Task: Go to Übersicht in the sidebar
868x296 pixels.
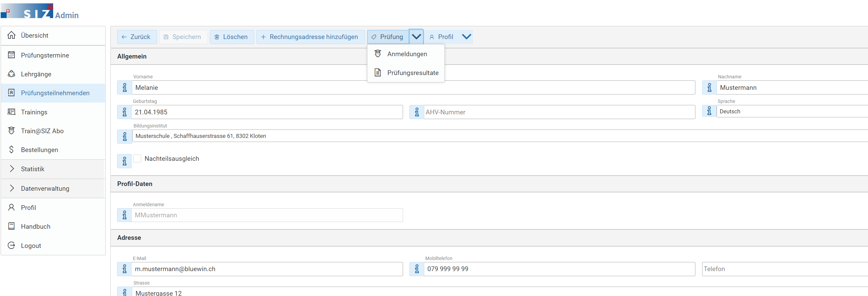Action: pyautogui.click(x=53, y=35)
